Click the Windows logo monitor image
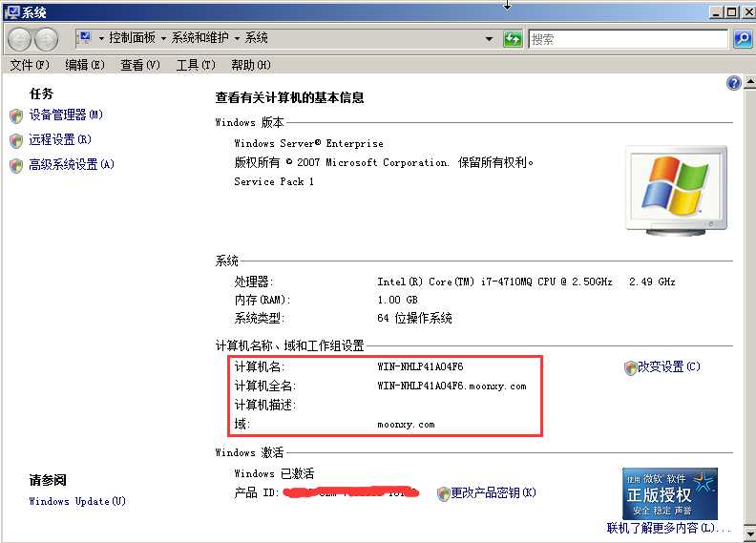 pyautogui.click(x=676, y=191)
